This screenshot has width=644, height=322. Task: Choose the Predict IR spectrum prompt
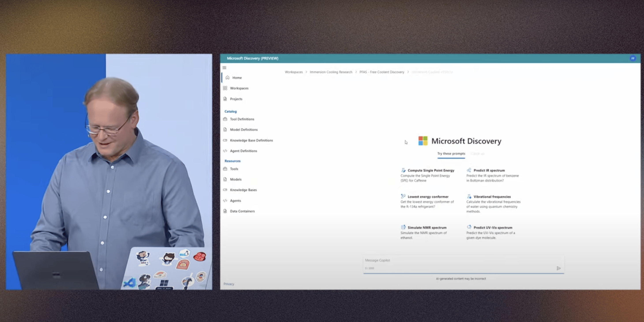[493, 175]
